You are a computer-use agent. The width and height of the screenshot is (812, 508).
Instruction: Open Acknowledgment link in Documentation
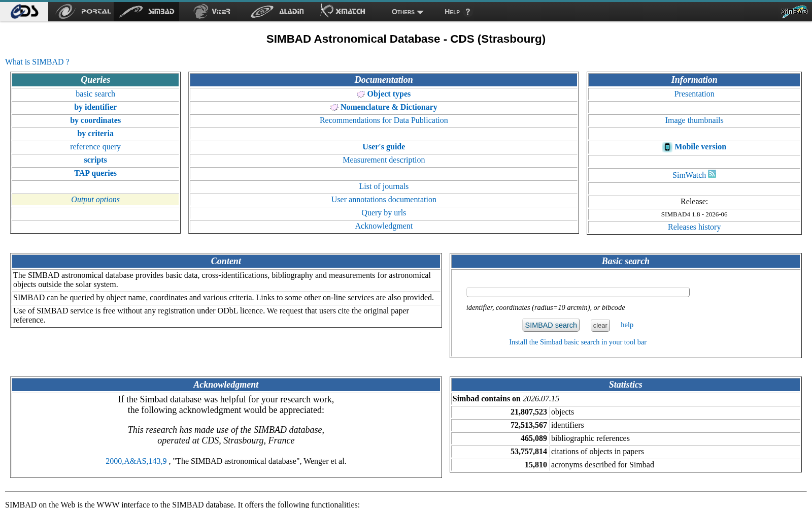click(x=384, y=226)
